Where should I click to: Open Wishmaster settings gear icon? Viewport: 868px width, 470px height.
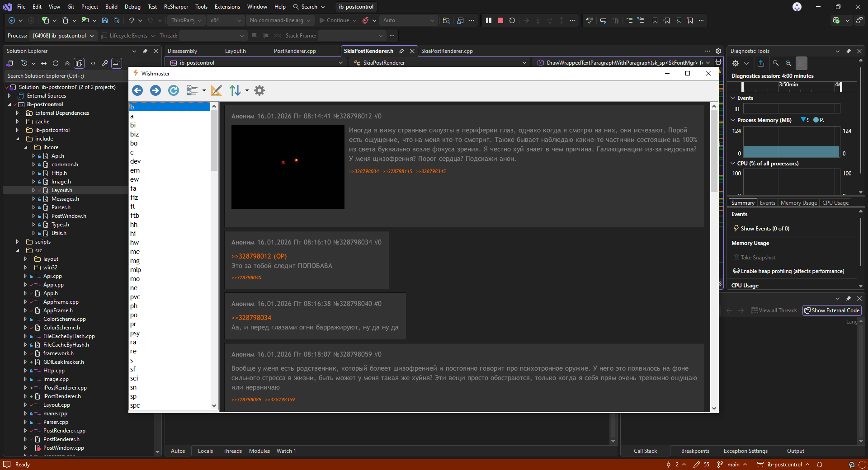coord(259,90)
